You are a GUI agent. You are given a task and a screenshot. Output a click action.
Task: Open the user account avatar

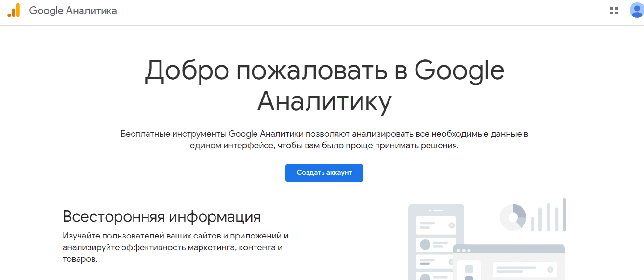pyautogui.click(x=637, y=10)
